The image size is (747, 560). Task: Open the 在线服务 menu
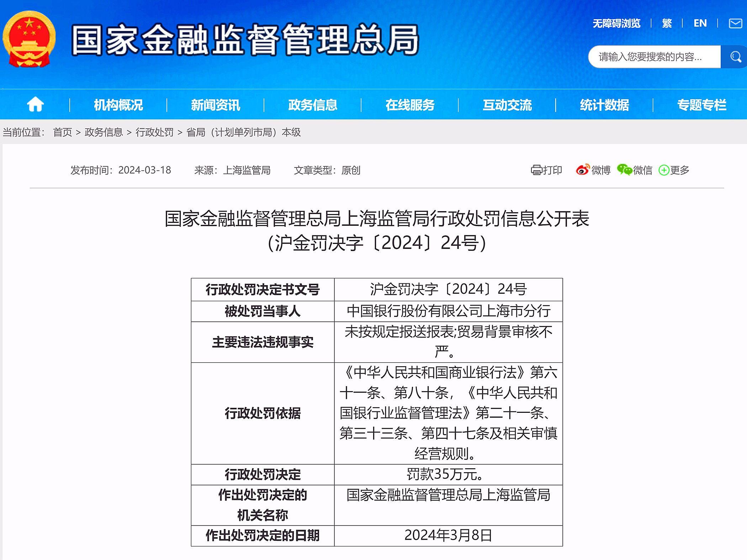click(x=410, y=105)
